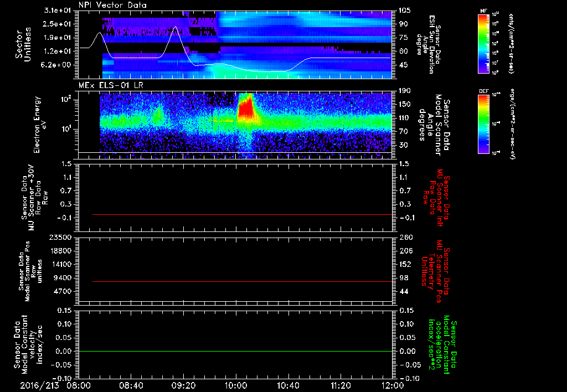Screen dimensions: 567x392
Task: Select the 'MEx ELS-01 LR' panel title
Action: [111, 85]
